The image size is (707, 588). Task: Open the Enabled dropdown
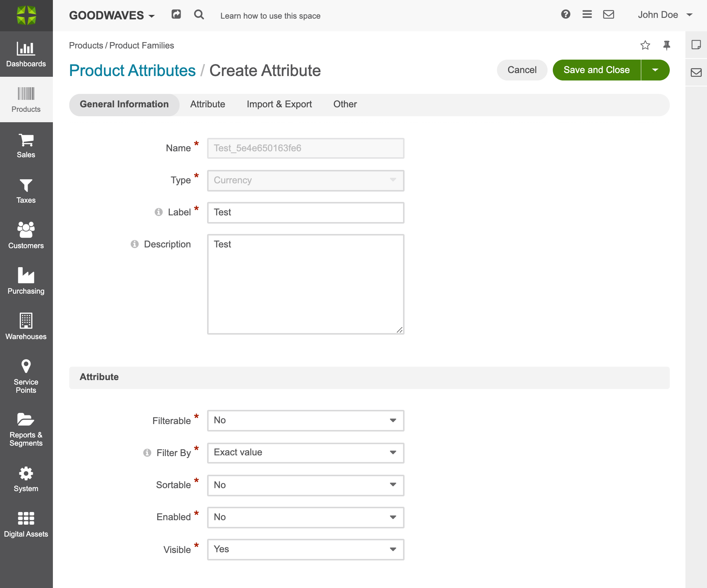(306, 517)
